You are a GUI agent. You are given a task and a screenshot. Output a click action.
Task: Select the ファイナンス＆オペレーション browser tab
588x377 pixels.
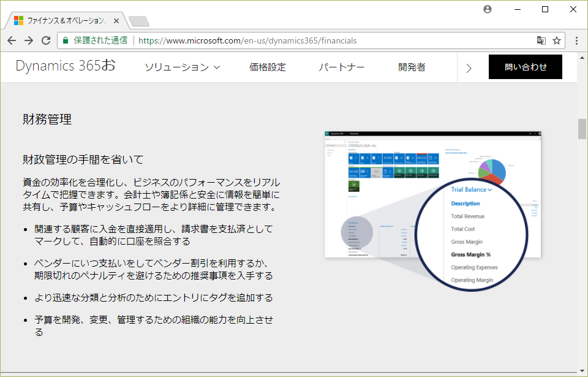coord(66,21)
